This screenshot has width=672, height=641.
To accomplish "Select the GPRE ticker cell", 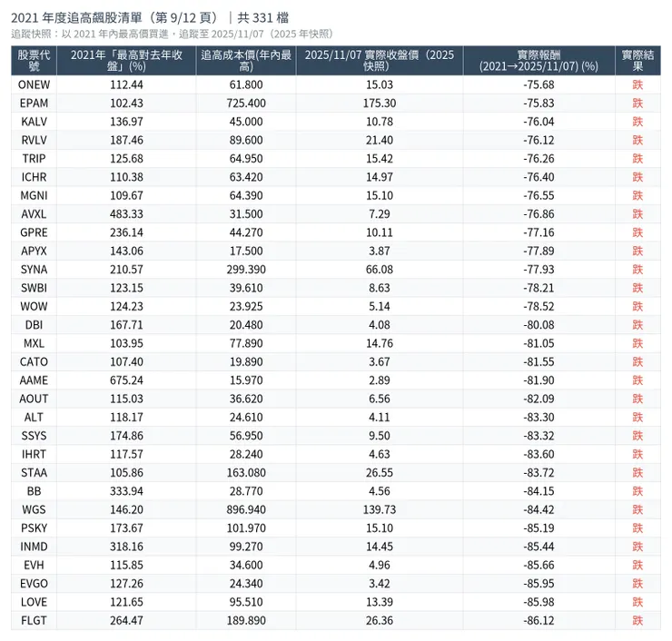I will tap(34, 232).
